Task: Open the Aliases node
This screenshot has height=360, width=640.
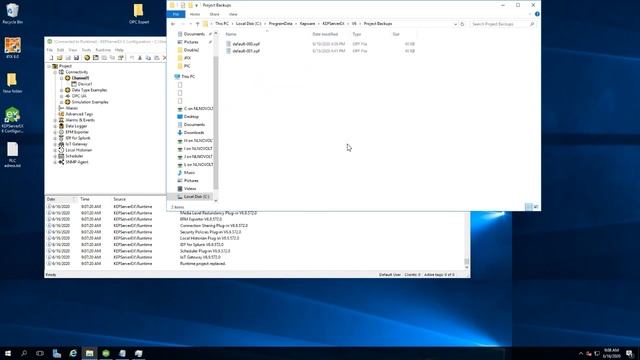Action: [x=71, y=108]
